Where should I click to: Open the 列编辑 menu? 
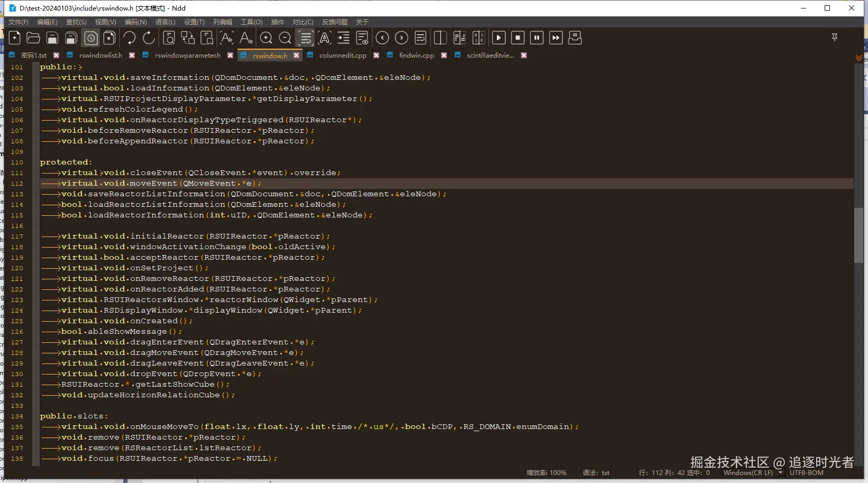click(x=223, y=22)
